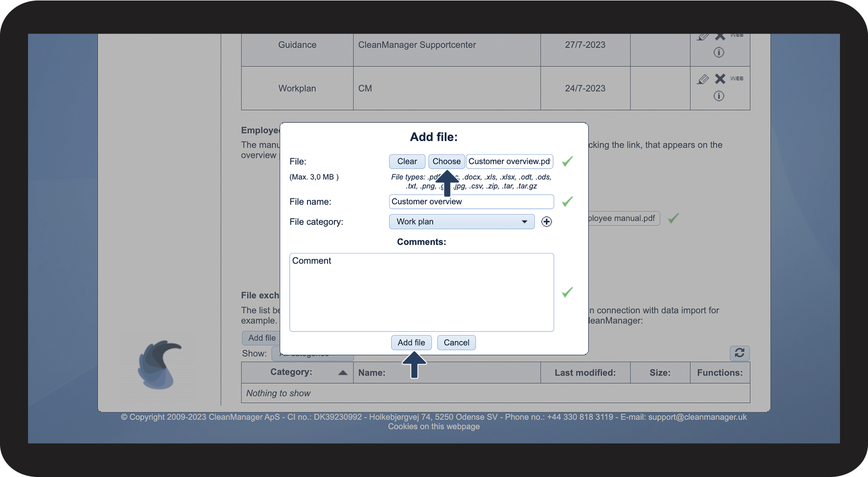Delete the Workplan file with X icon
Screen dimensions: 868x477
[720, 79]
